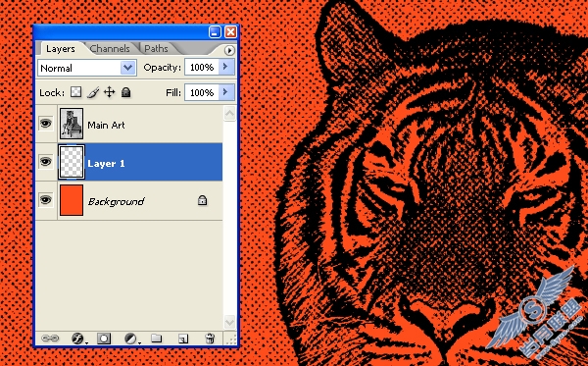The width and height of the screenshot is (588, 366).
Task: Click the Background layer orange thumbnail
Action: (x=72, y=200)
